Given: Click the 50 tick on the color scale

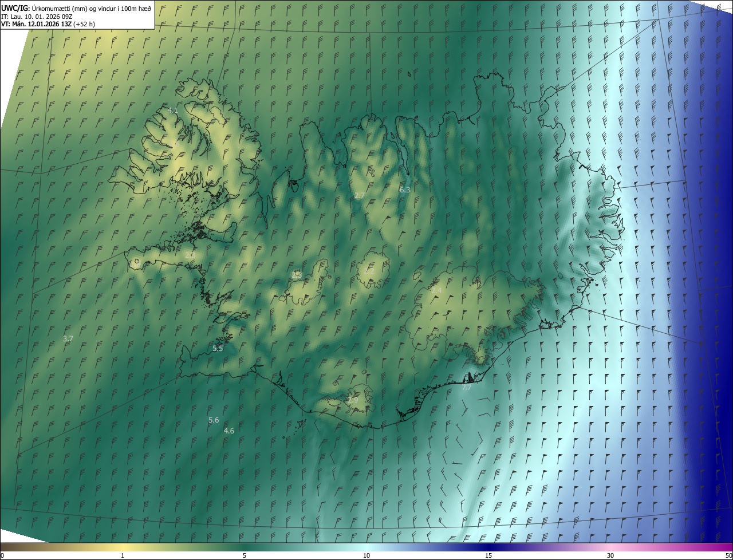Looking at the screenshot, I should (x=728, y=555).
